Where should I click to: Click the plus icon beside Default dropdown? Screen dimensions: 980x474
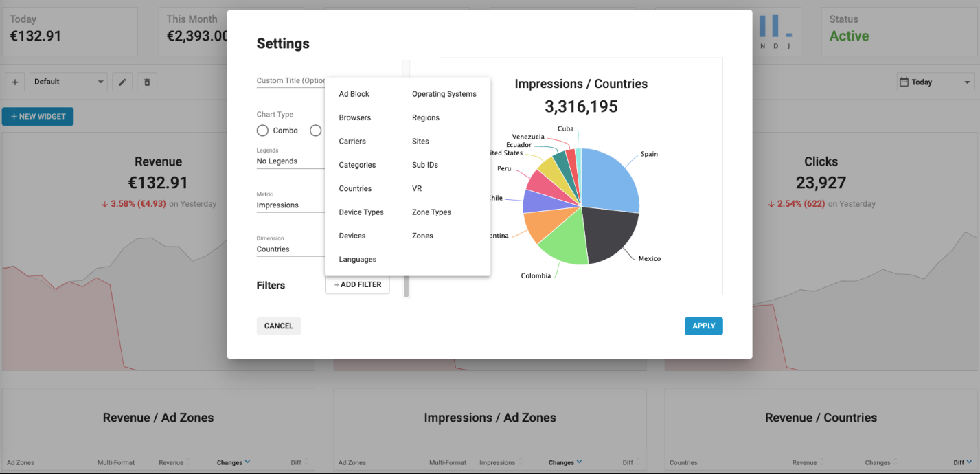coord(15,82)
